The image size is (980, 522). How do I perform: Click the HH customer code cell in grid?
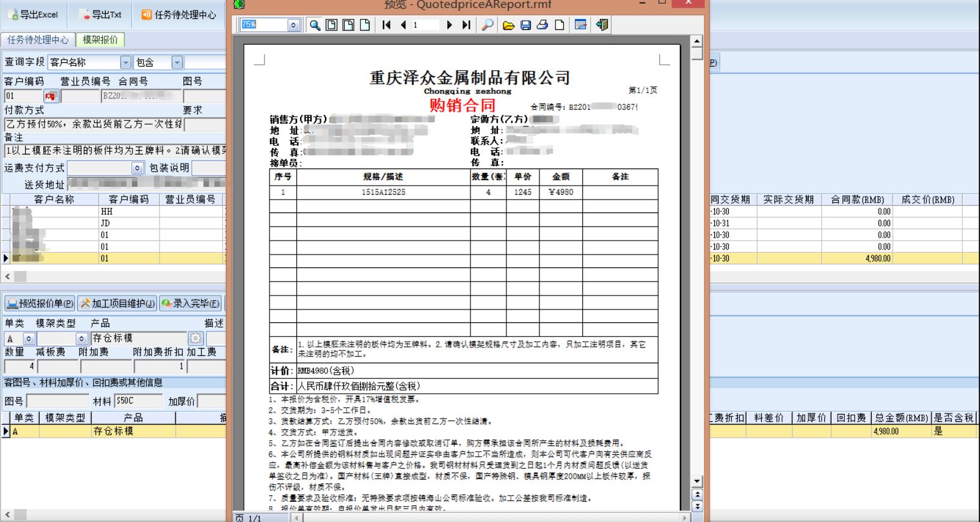[x=130, y=212]
